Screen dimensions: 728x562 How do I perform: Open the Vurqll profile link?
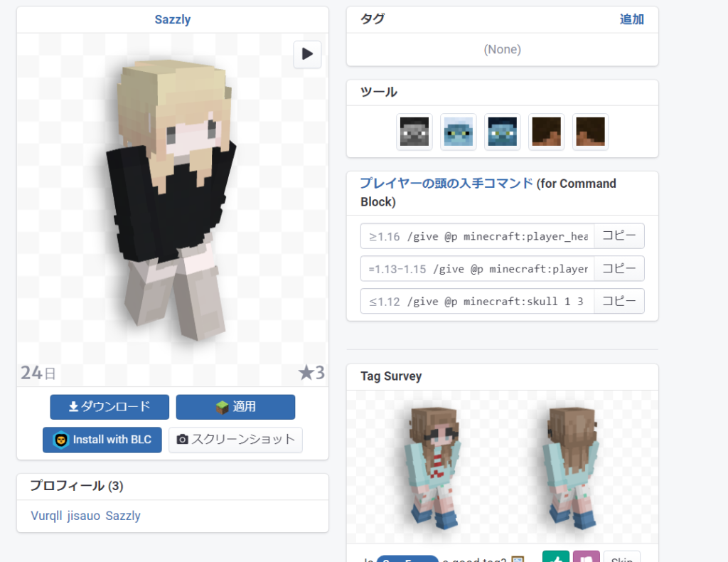(x=46, y=516)
